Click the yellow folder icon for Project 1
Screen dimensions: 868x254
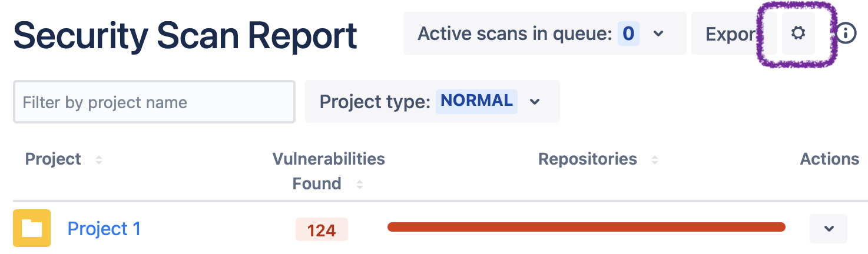32,228
